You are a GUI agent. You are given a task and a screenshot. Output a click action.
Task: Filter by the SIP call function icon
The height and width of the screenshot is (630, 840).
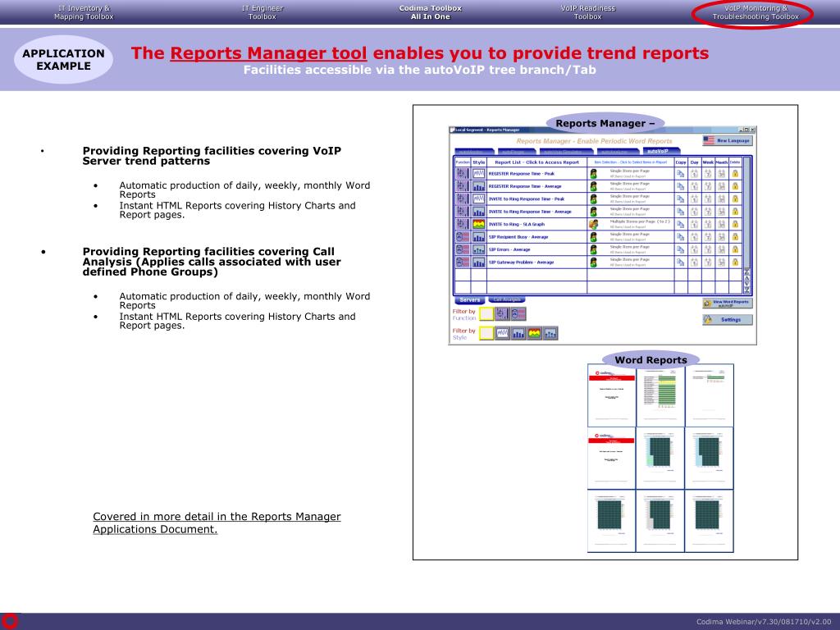click(x=518, y=314)
